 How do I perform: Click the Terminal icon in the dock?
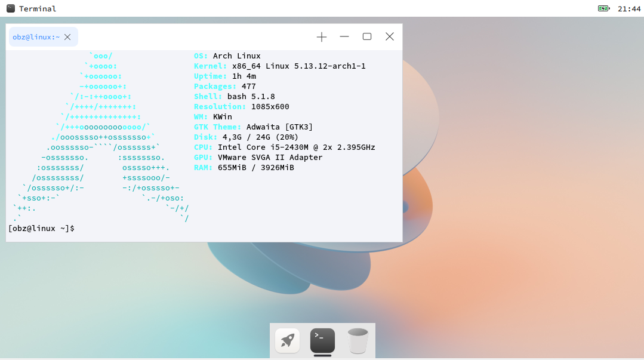click(322, 340)
